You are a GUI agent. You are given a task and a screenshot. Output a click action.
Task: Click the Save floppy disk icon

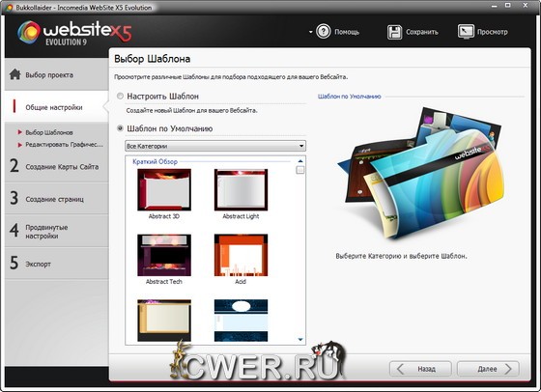394,32
